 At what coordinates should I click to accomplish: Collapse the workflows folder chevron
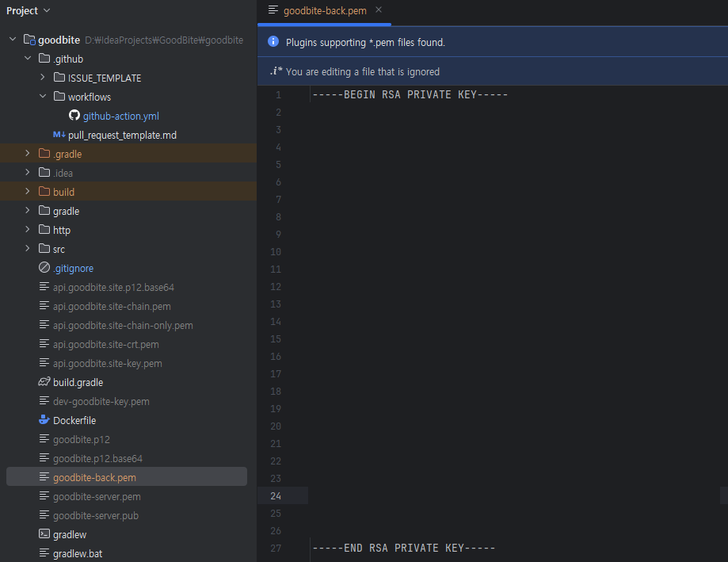[43, 97]
